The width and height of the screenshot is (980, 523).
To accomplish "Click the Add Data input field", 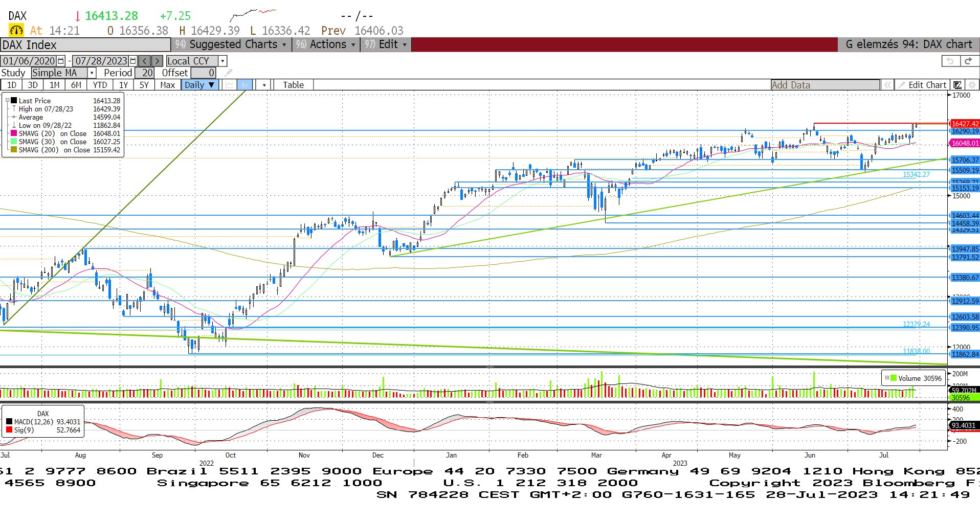I will click(825, 85).
